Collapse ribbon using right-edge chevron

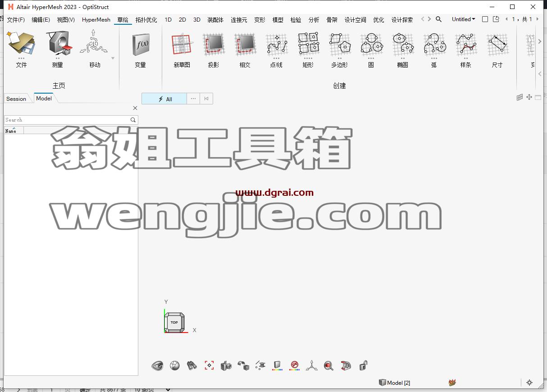[540, 74]
